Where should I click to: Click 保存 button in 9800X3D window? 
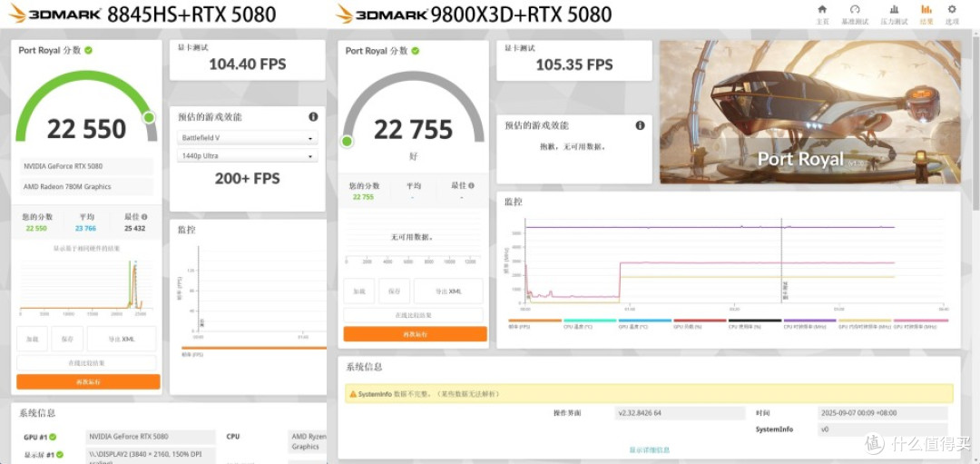[x=395, y=291]
